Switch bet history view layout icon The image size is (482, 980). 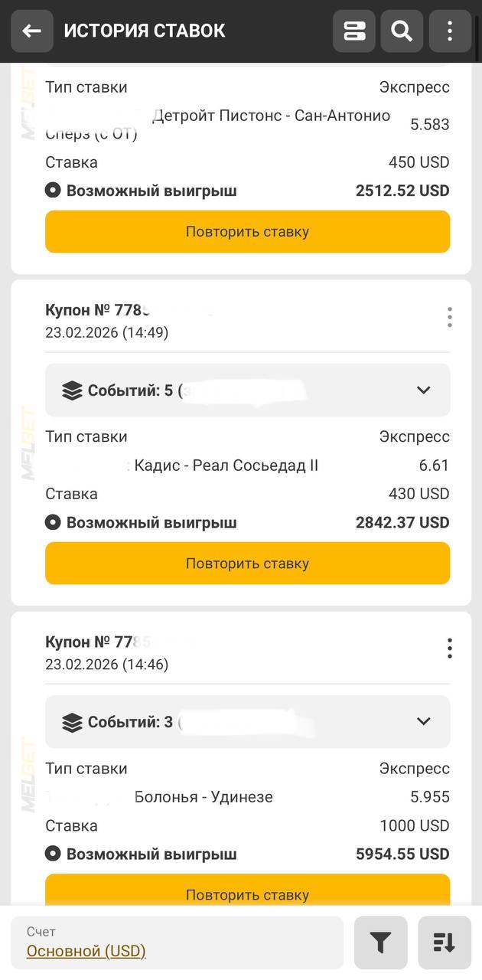pos(354,31)
